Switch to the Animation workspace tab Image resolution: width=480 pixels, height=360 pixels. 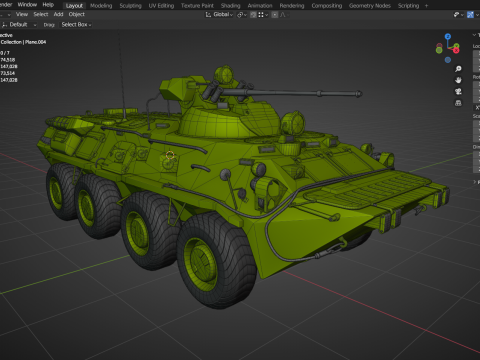point(260,6)
